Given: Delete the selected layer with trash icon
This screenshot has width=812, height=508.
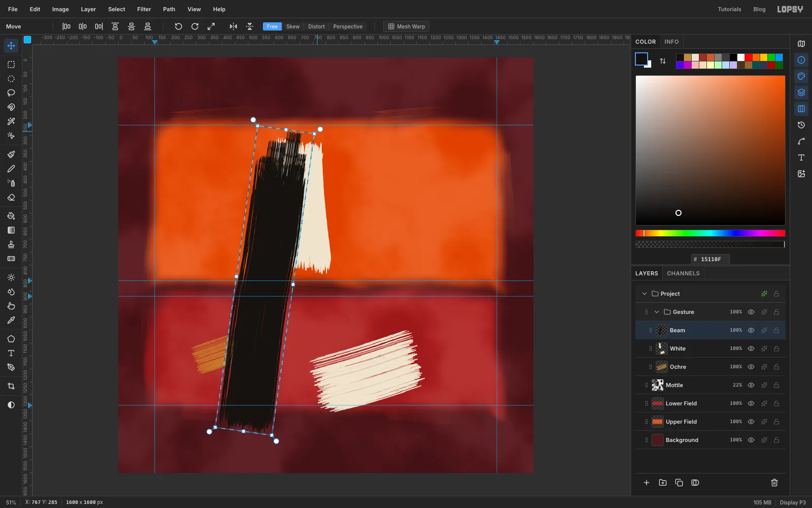Looking at the screenshot, I should (774, 483).
